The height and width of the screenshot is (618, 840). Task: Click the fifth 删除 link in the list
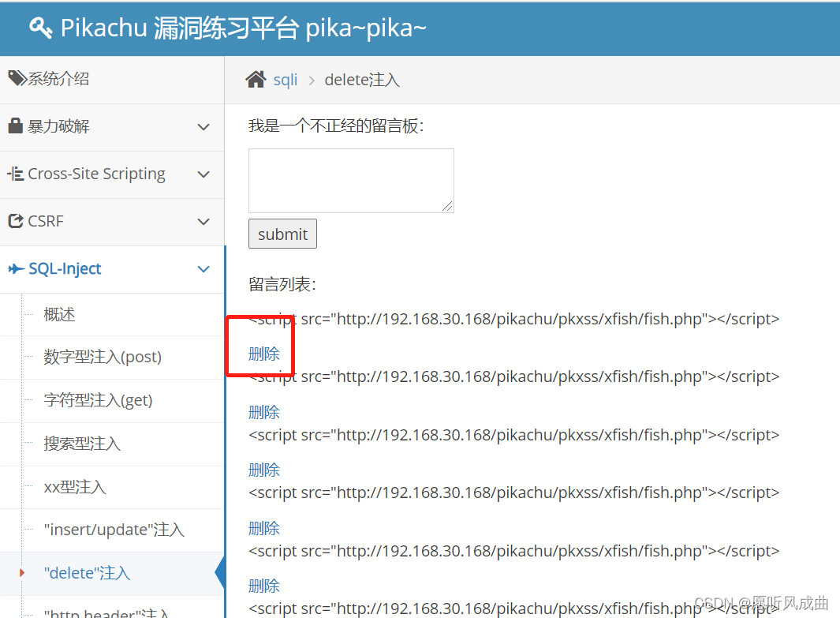pos(264,586)
